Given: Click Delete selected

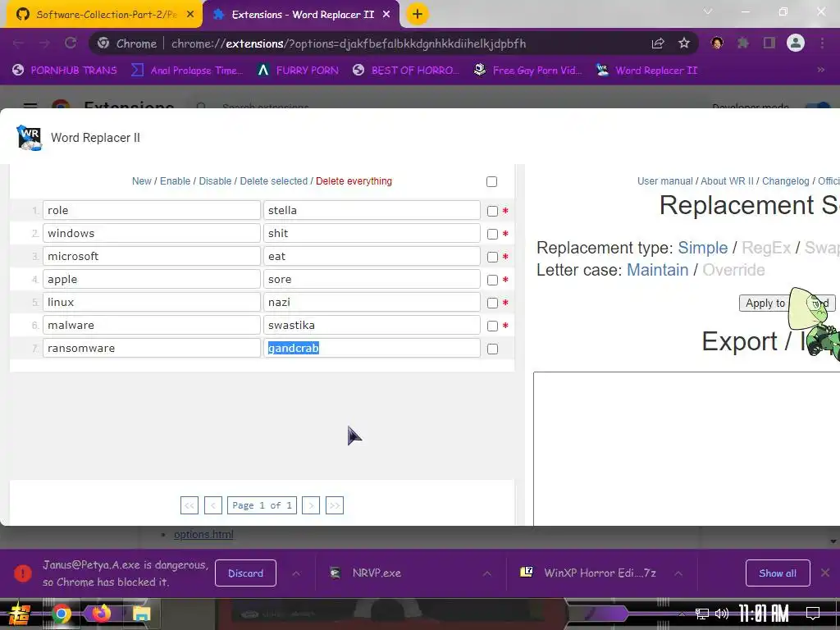Looking at the screenshot, I should click(x=274, y=181).
